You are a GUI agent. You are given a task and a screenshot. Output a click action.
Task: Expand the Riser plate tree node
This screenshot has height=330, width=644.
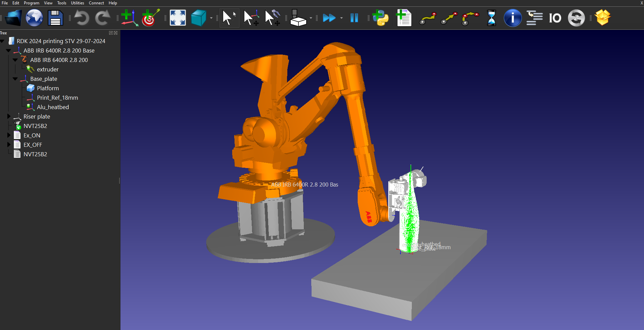tap(9, 117)
